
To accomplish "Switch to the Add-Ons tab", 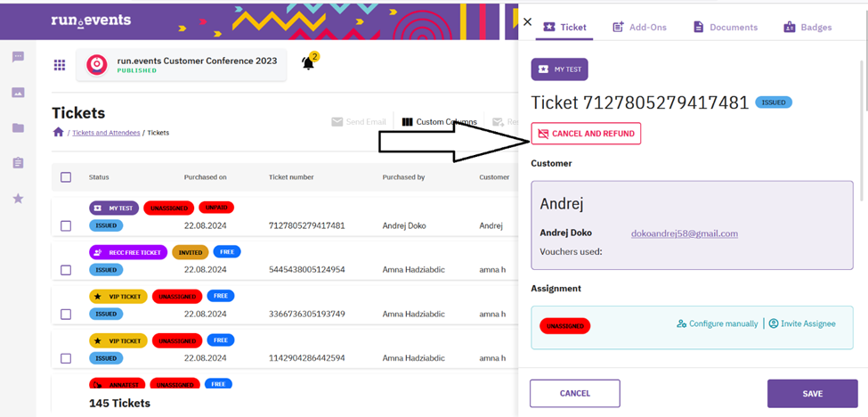I will (x=639, y=27).
